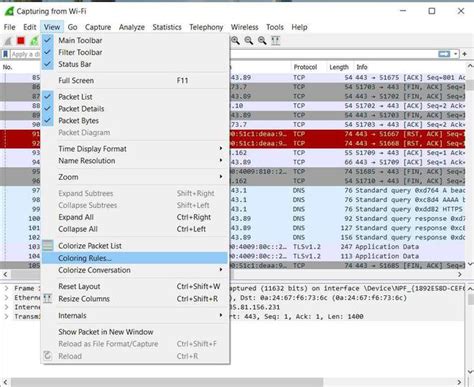474x387 pixels.
Task: Click the filter bookmark icon
Action: pyautogui.click(x=5, y=54)
